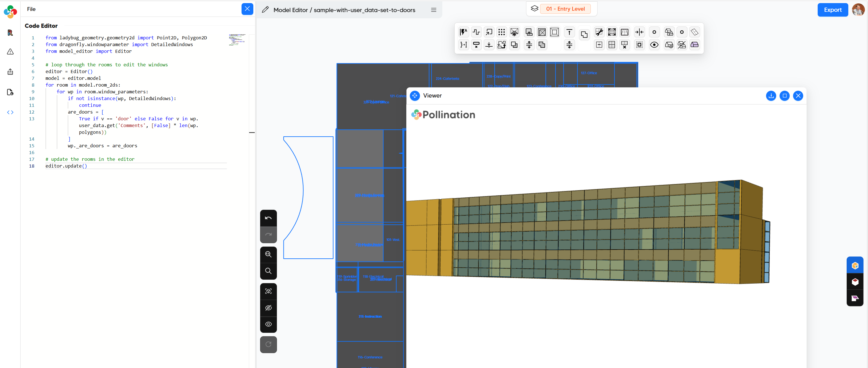The width and height of the screenshot is (868, 368).
Task: Click the Export button
Action: (x=832, y=10)
